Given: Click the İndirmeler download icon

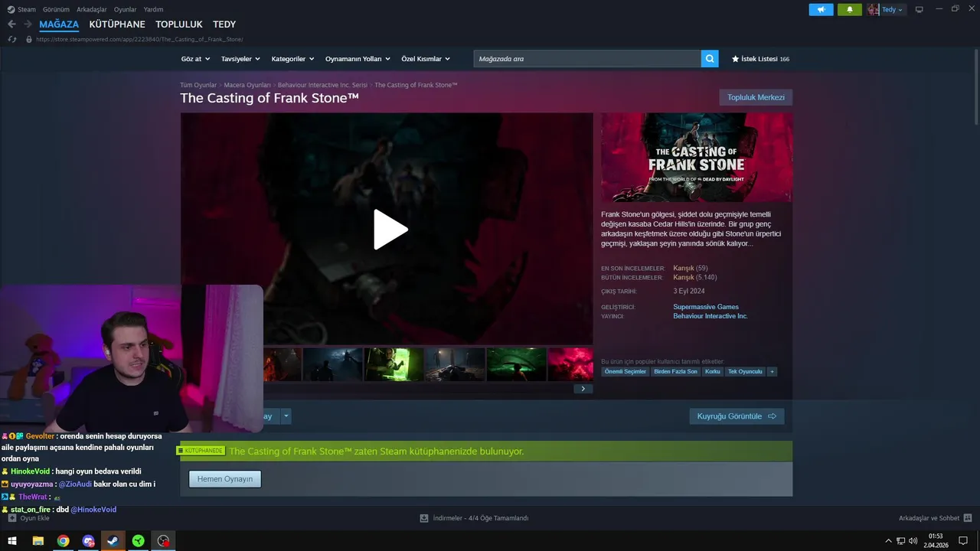Looking at the screenshot, I should click(423, 518).
